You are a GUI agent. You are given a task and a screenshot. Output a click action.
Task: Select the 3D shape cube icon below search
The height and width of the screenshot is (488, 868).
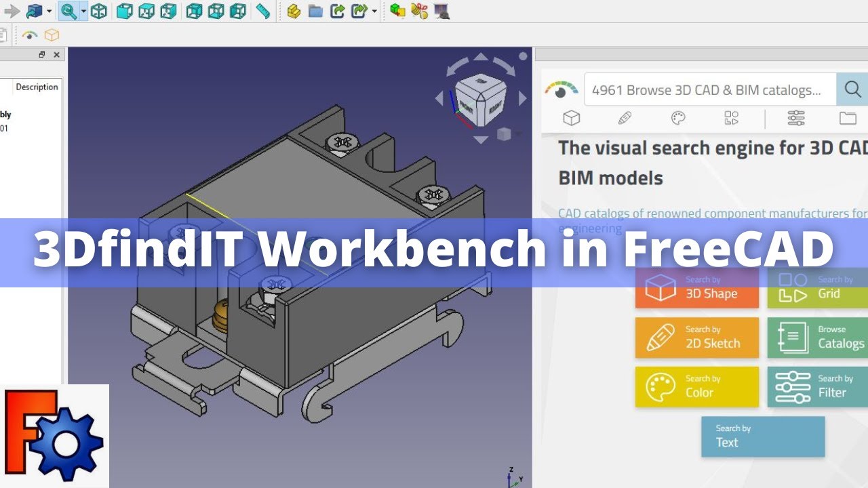(x=572, y=118)
